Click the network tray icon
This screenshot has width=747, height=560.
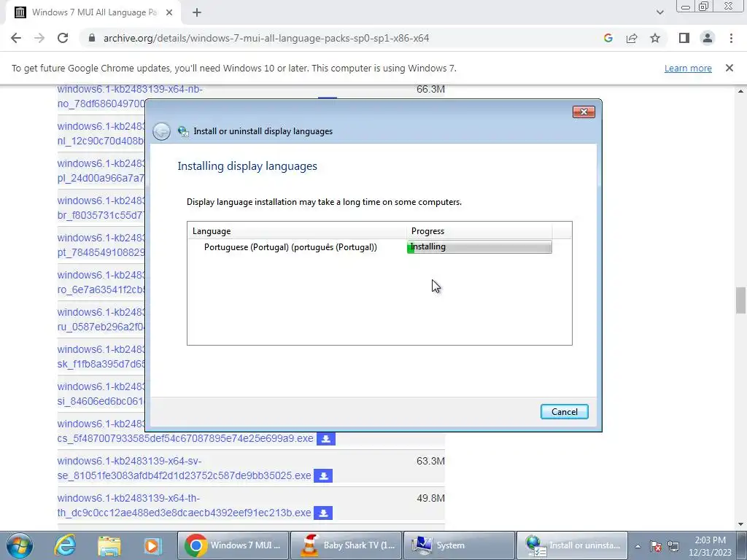(673, 546)
